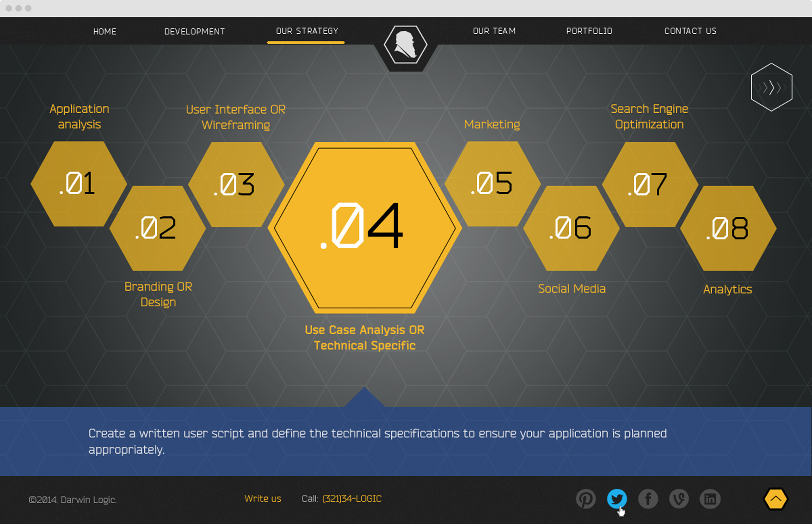Open the Portfolio menu item

click(589, 31)
